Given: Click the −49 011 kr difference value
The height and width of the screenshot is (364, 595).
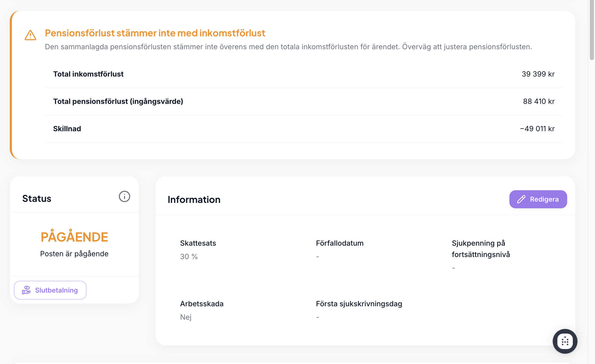Looking at the screenshot, I should 537,129.
